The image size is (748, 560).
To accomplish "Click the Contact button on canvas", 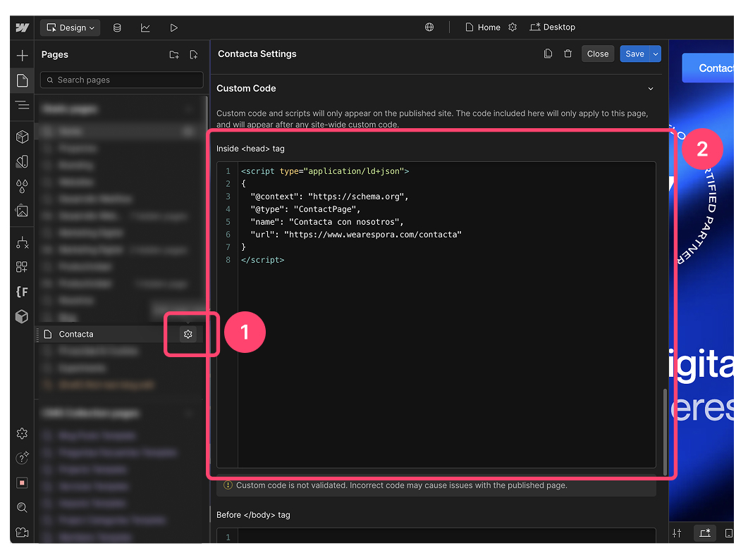I will point(708,68).
